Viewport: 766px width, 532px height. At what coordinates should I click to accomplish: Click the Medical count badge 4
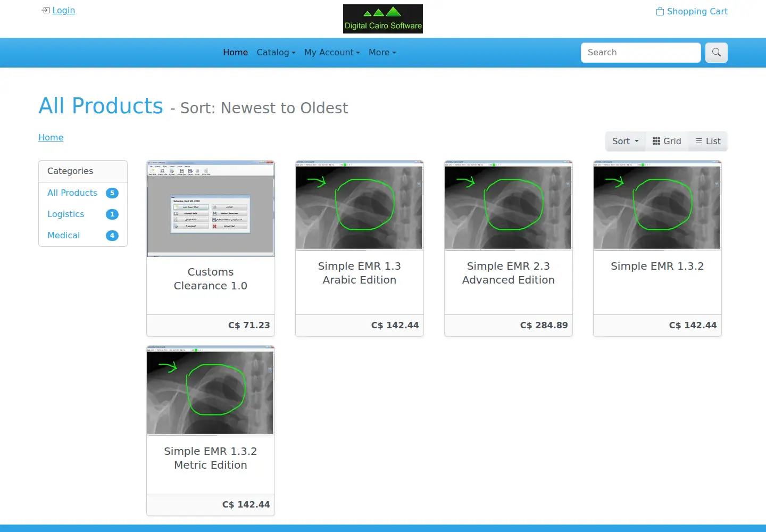(x=112, y=236)
